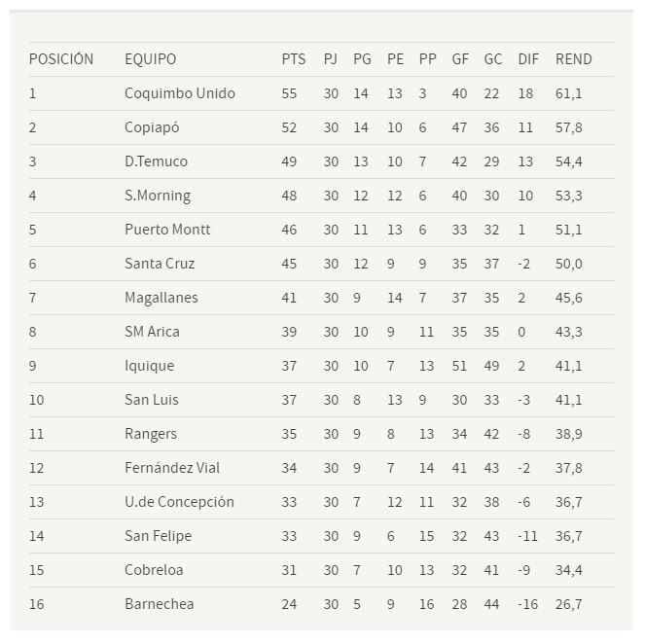
Task: Select the D.Temuco row name
Action: pos(156,161)
